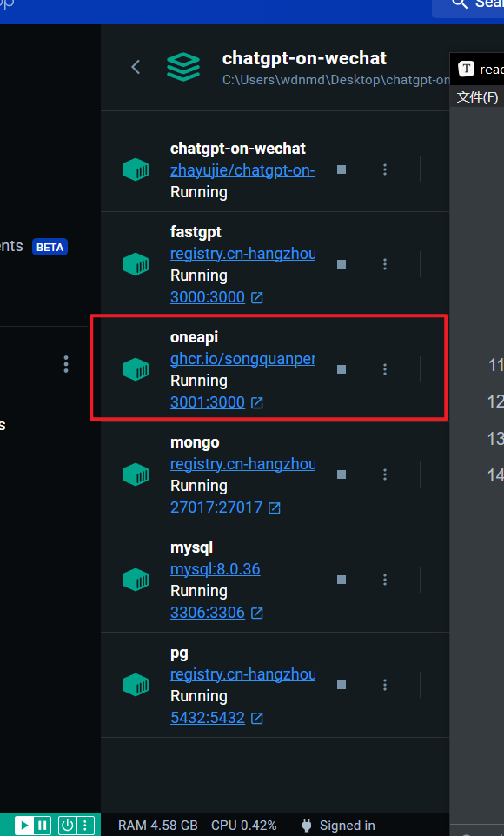This screenshot has height=836, width=504.
Task: Click the compose stack icon in header
Action: coord(183,67)
